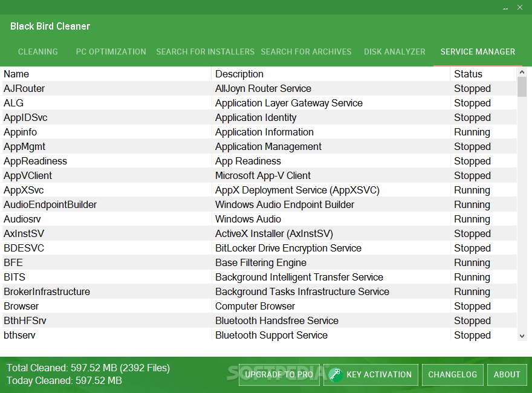Image resolution: width=532 pixels, height=393 pixels.
Task: Click Running status of Appinfo
Action: [472, 132]
